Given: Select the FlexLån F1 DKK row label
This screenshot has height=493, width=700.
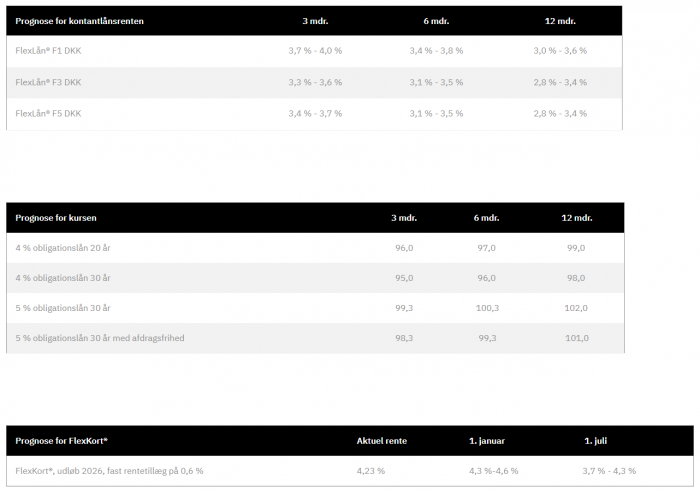Looking at the screenshot, I should (49, 50).
